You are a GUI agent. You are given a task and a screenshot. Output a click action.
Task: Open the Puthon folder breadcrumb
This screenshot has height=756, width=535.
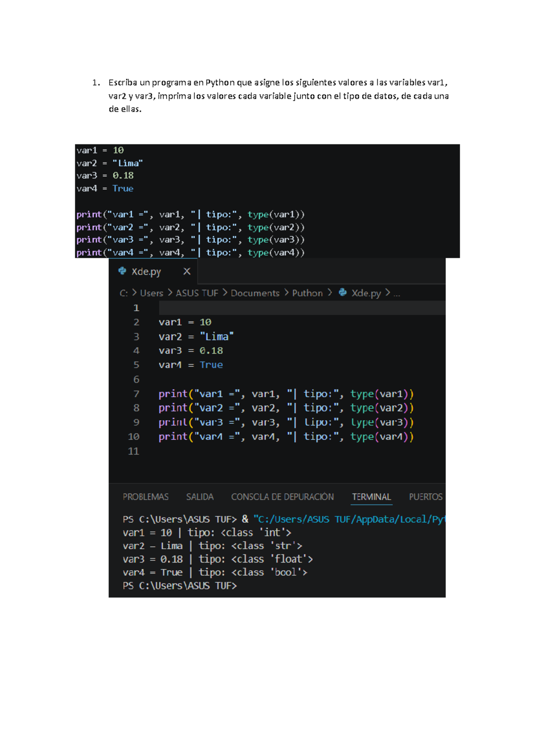coord(307,293)
